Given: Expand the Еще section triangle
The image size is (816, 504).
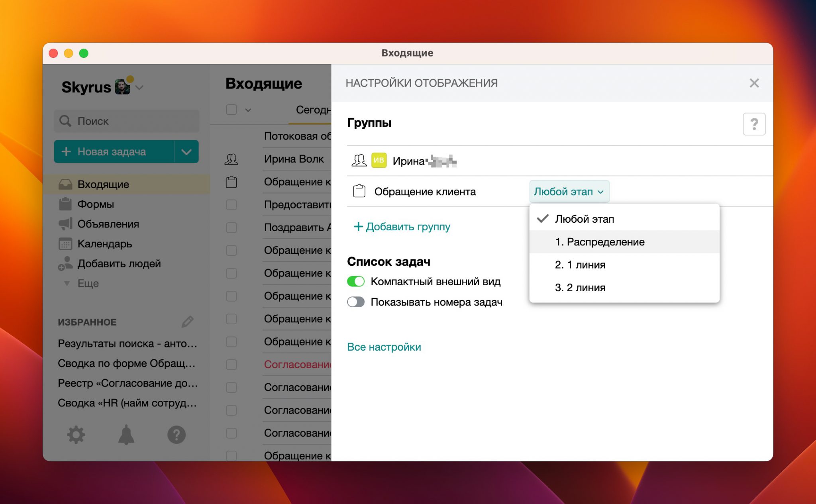Looking at the screenshot, I should point(67,283).
